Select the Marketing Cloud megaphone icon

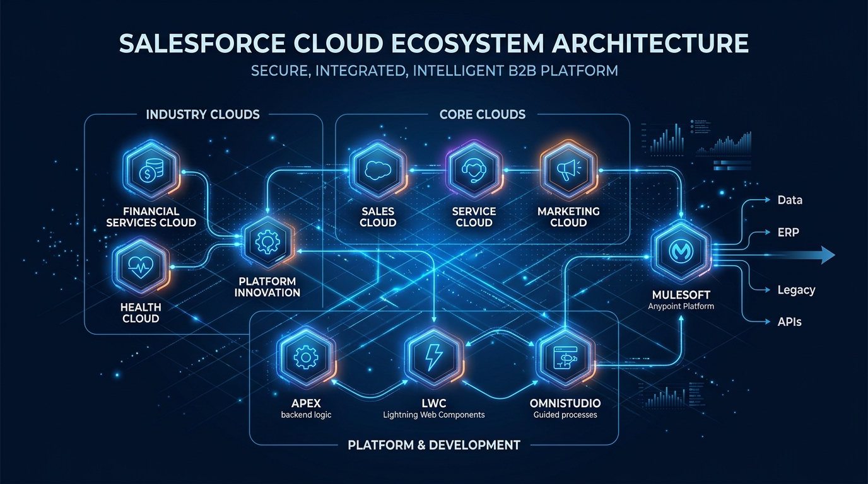click(568, 170)
